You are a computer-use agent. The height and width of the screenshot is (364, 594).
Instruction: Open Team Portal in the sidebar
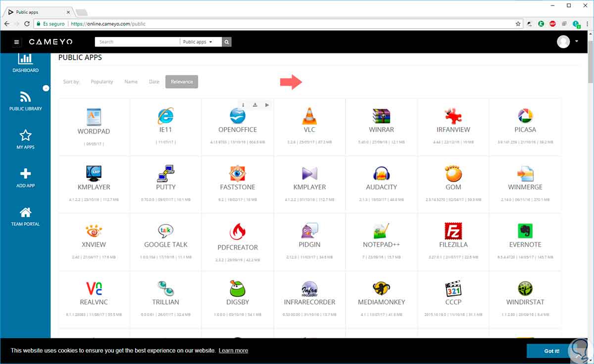pyautogui.click(x=25, y=216)
